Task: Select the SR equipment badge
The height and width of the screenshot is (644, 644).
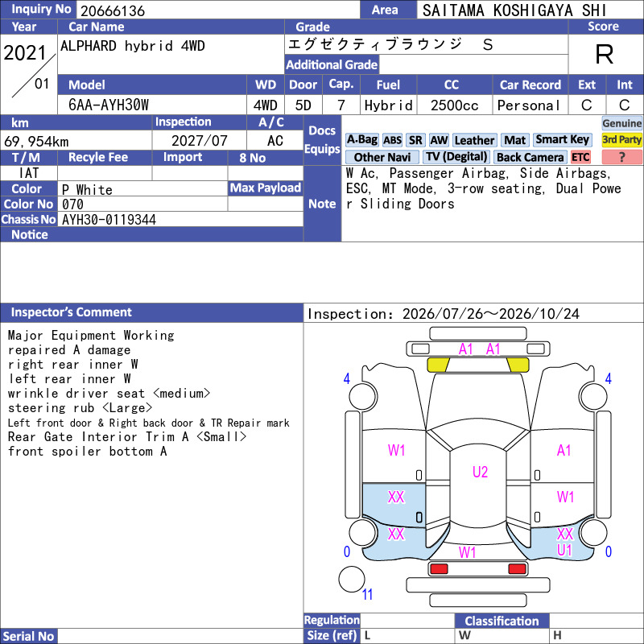Action: 415,140
